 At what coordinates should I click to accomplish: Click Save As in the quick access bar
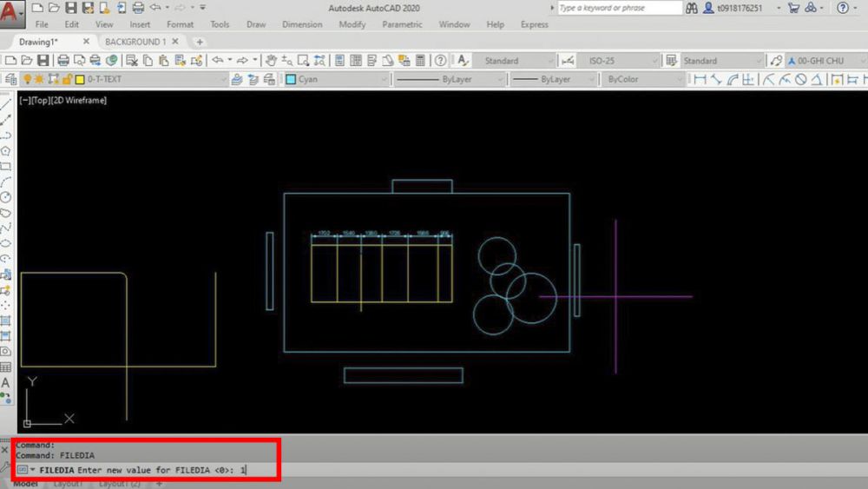pos(88,8)
